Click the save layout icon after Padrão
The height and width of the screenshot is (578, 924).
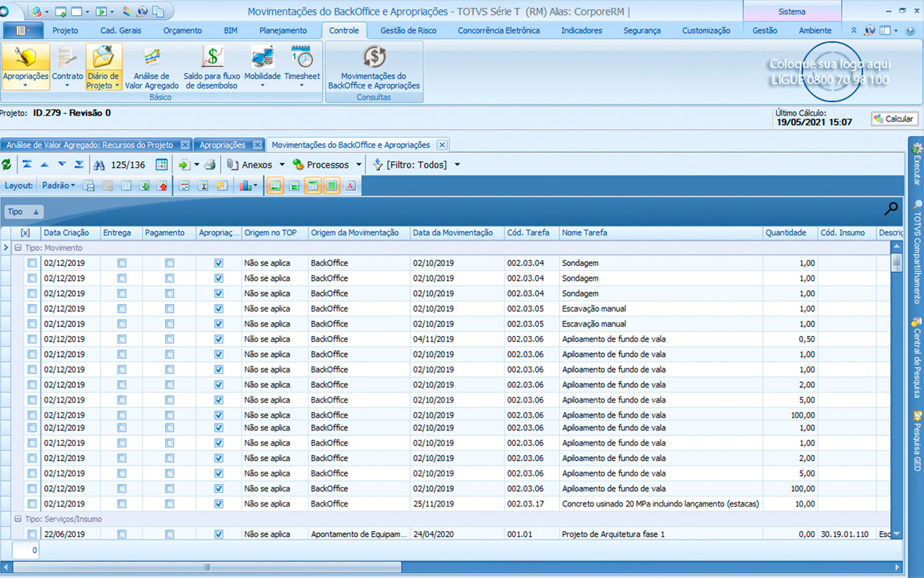(x=88, y=186)
